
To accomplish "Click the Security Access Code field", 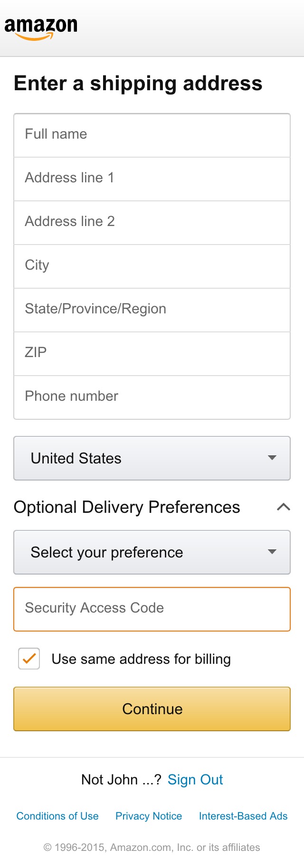I will 152,608.
